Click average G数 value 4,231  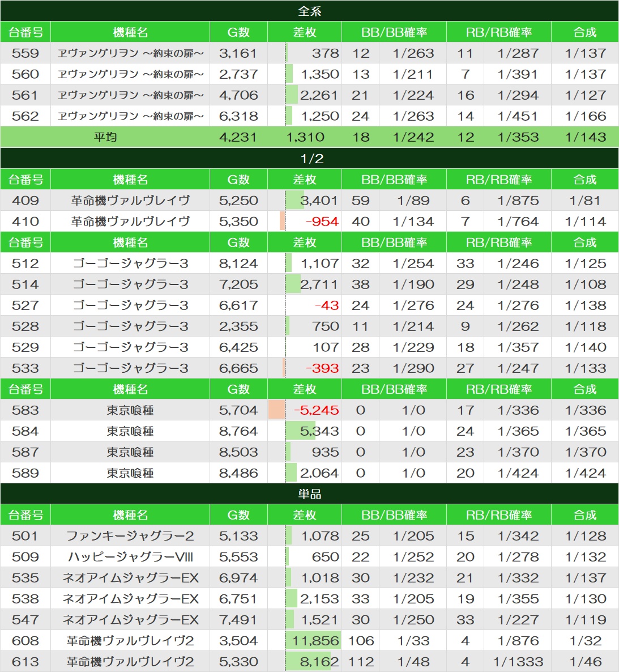click(x=238, y=137)
